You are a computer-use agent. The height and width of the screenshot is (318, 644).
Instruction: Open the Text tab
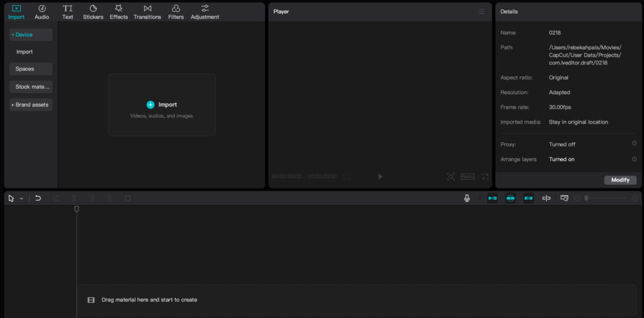coord(68,13)
